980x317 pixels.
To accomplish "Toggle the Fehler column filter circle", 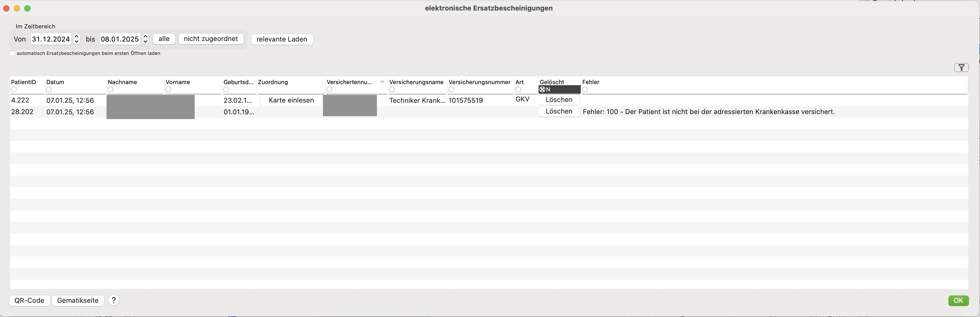I will [585, 89].
